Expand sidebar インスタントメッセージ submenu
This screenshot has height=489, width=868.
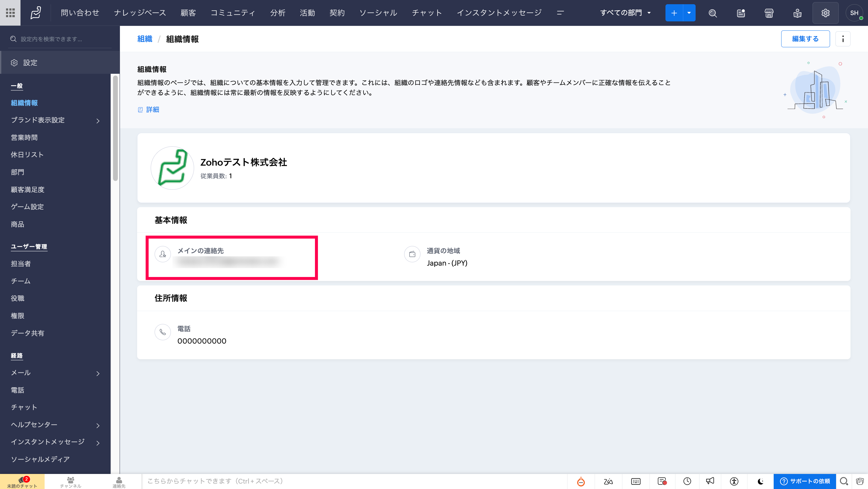(x=98, y=443)
